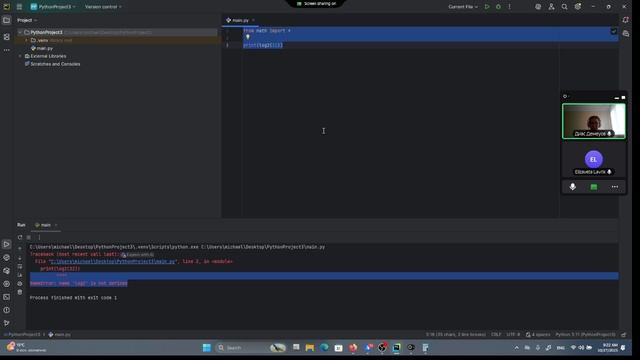This screenshot has width=640, height=360.
Task: Show more tool windows ellipsis icon
Action: tap(7, 50)
